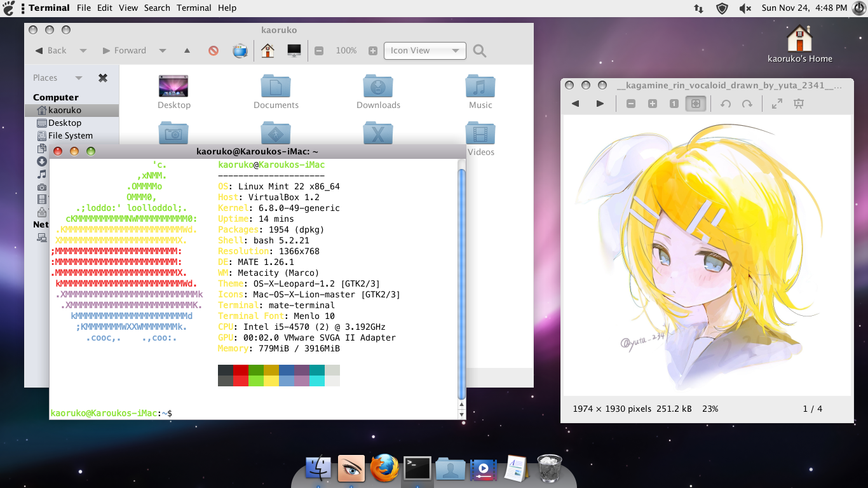The width and height of the screenshot is (868, 488).
Task: Reload the current folder in file manager
Action: coord(240,51)
